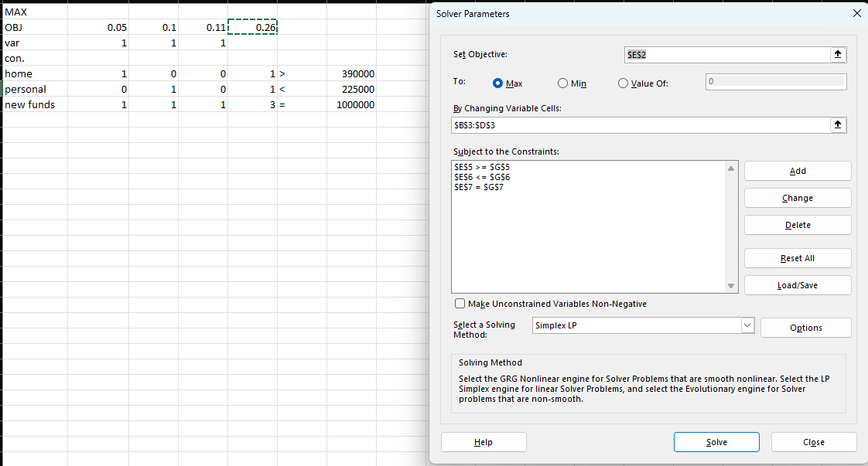868x466 pixels.
Task: Click the Set Objective input field
Action: 727,54
